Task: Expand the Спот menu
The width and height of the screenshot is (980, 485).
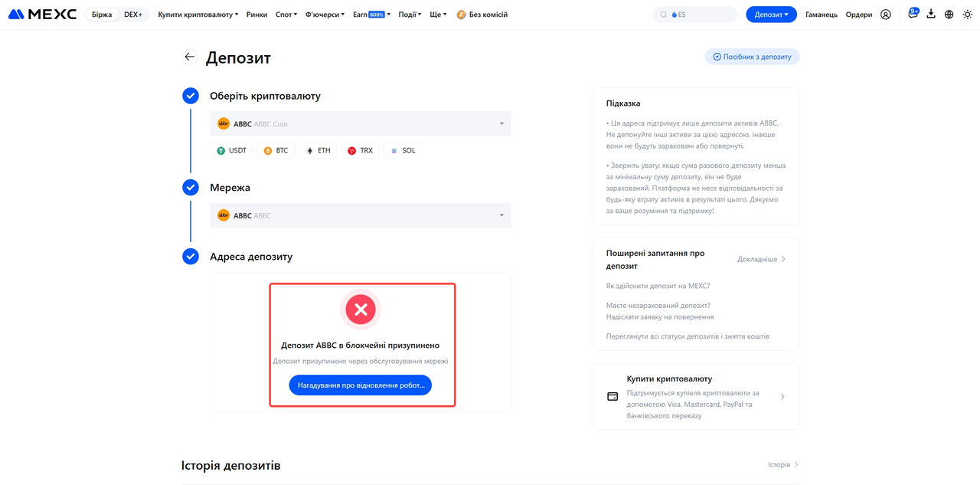Action: (x=286, y=15)
